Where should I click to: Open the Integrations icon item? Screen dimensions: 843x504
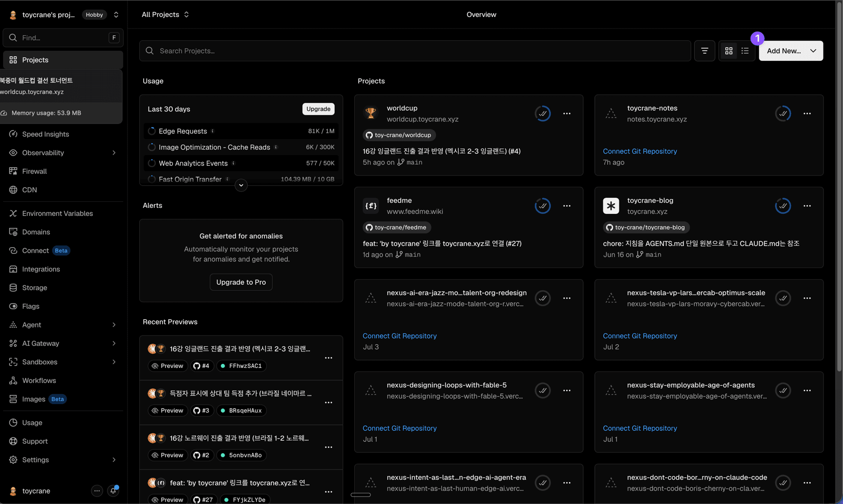[13, 269]
